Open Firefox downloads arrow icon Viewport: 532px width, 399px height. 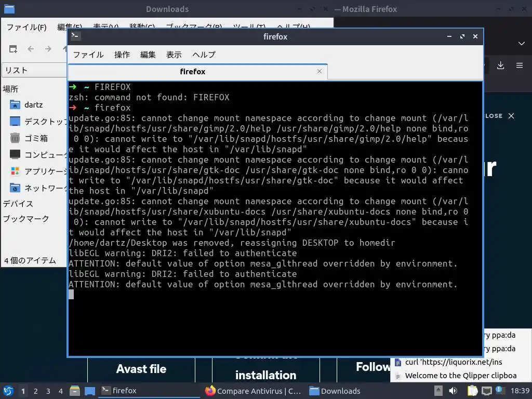pyautogui.click(x=500, y=65)
